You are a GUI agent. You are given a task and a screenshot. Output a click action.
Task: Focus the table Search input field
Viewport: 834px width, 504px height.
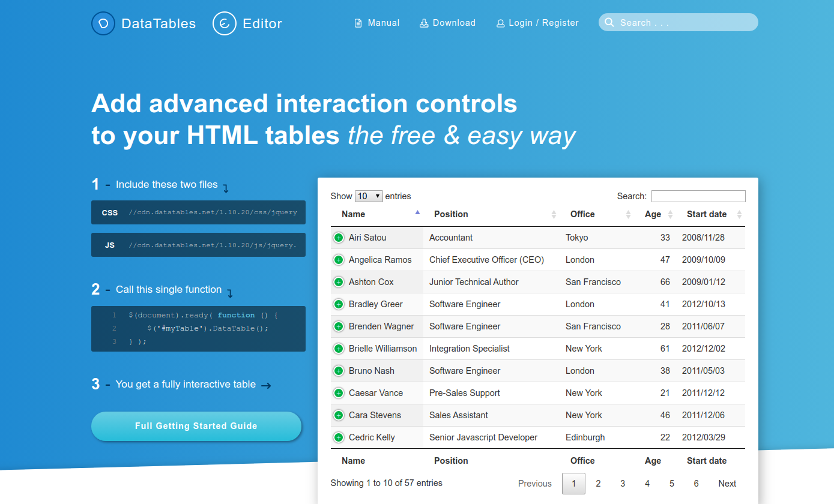[698, 196]
